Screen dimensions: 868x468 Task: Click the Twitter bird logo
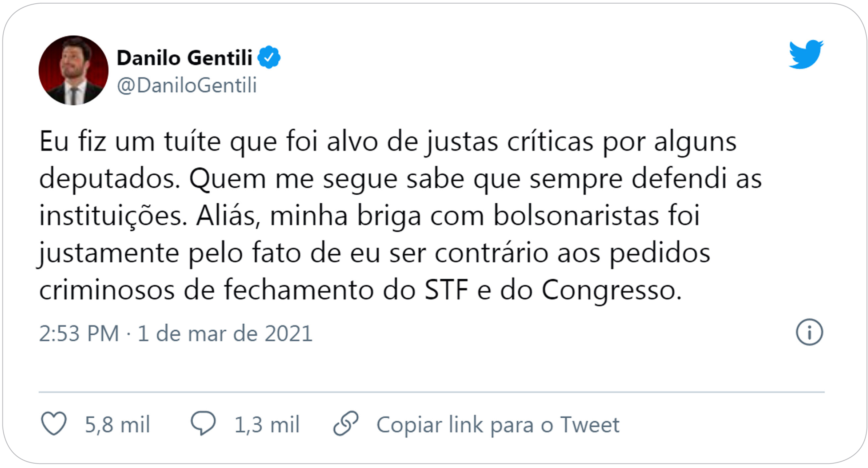(x=806, y=54)
